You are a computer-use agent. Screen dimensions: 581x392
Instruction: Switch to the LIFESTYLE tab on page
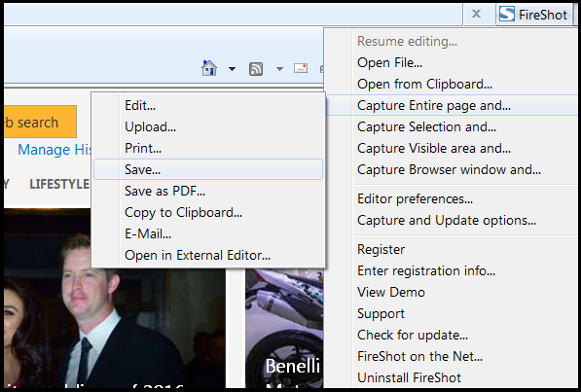(59, 184)
